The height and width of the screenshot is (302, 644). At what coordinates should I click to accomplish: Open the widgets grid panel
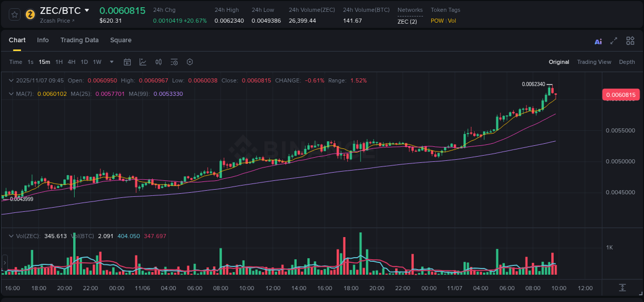pyautogui.click(x=630, y=41)
